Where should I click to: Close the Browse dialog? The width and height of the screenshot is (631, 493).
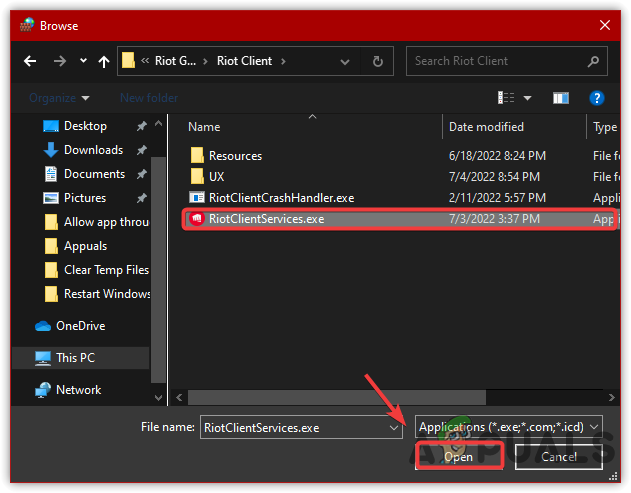pyautogui.click(x=605, y=25)
